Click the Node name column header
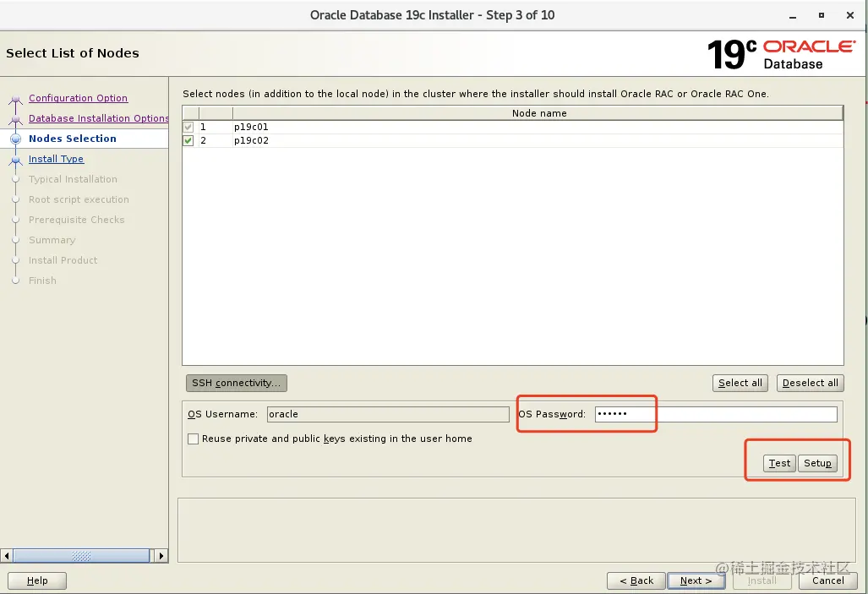 (538, 113)
